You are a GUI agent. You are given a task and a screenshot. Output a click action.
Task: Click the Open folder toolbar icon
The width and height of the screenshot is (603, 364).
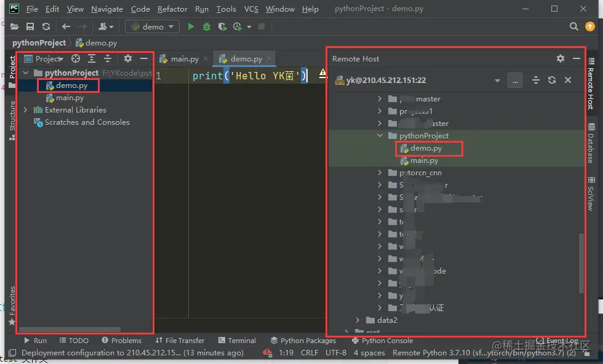point(15,26)
